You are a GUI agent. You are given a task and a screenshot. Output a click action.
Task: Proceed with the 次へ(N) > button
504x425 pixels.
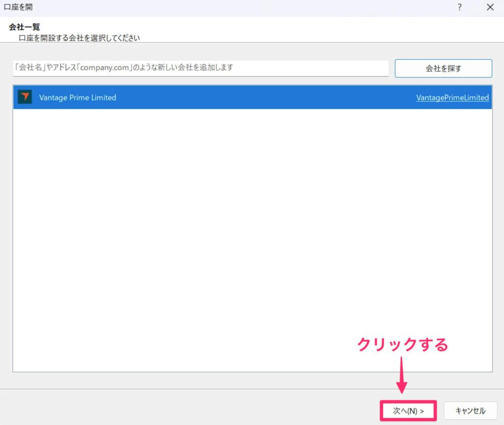coord(408,410)
